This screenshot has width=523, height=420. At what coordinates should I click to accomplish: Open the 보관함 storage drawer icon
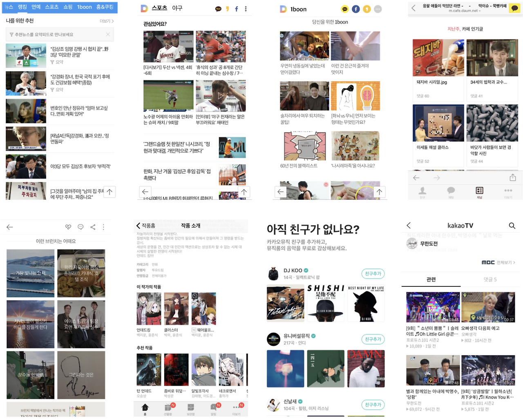coord(190,408)
